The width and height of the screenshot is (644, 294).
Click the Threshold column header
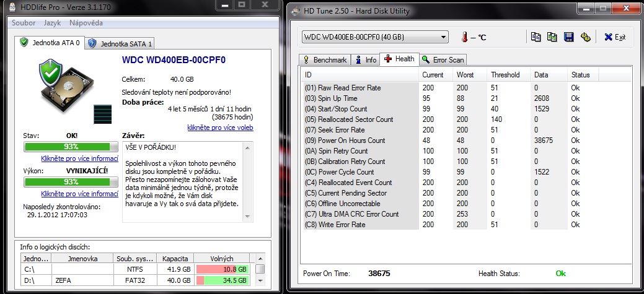[x=509, y=75]
